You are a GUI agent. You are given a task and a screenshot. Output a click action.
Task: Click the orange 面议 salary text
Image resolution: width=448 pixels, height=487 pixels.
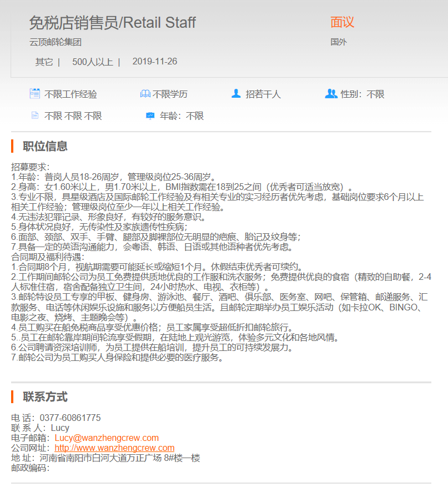pos(342,22)
